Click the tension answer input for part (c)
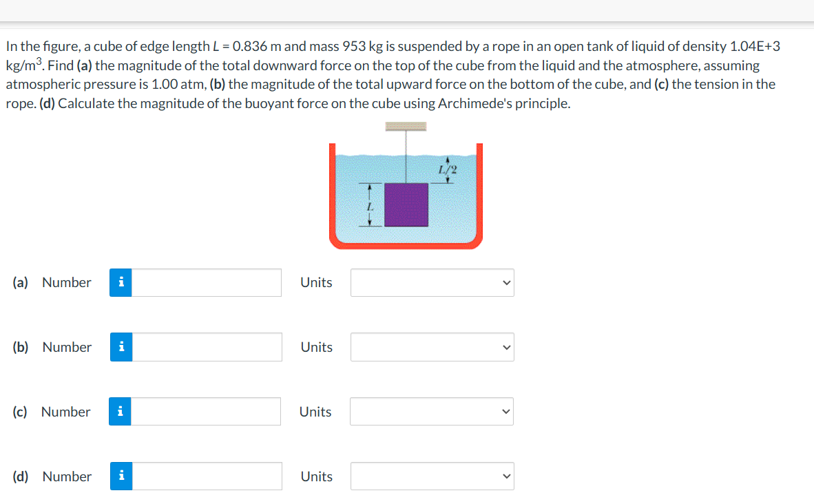 pyautogui.click(x=205, y=411)
